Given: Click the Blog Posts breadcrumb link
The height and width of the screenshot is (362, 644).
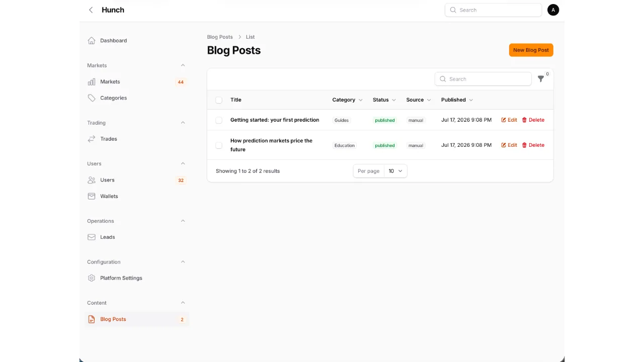Looking at the screenshot, I should 220,37.
